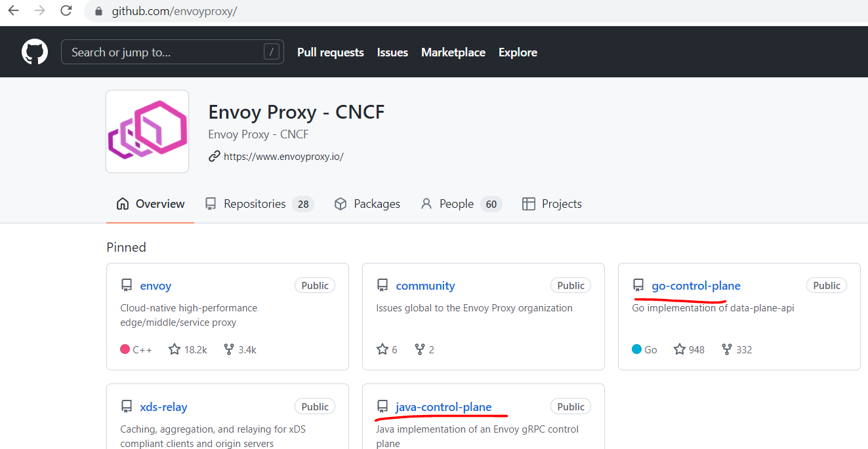Click Public badge on envoy card
This screenshot has height=449, width=868.
coord(315,285)
